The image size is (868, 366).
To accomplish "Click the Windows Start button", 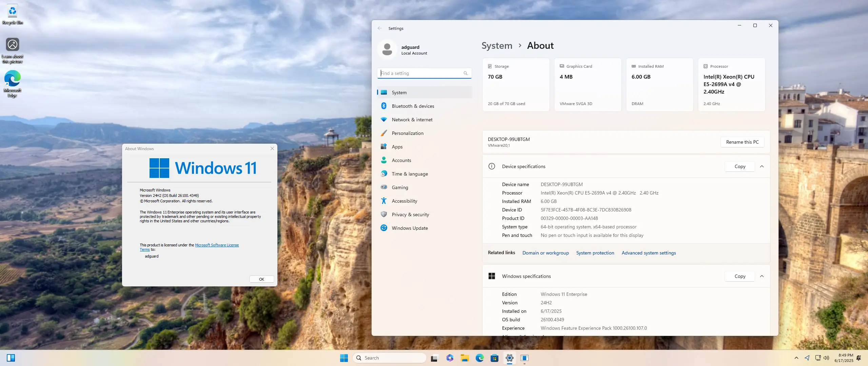I will (x=344, y=358).
